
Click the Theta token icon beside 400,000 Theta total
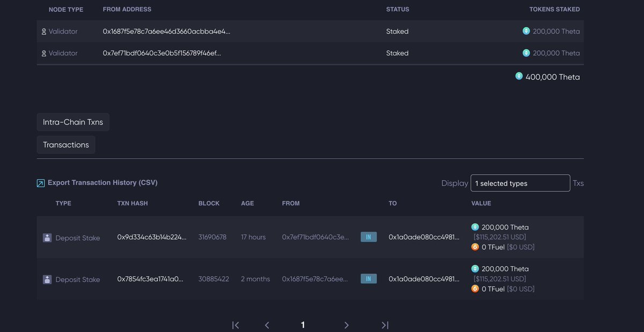click(518, 76)
